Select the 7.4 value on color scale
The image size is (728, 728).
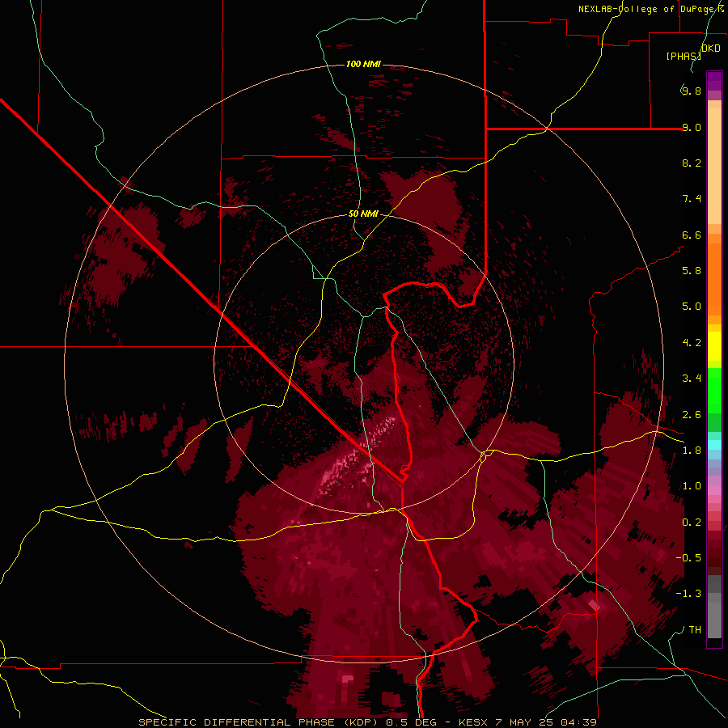[691, 199]
